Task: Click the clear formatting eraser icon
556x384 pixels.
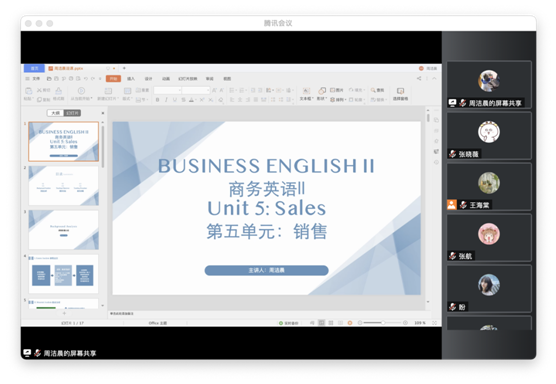Action: pos(221,100)
